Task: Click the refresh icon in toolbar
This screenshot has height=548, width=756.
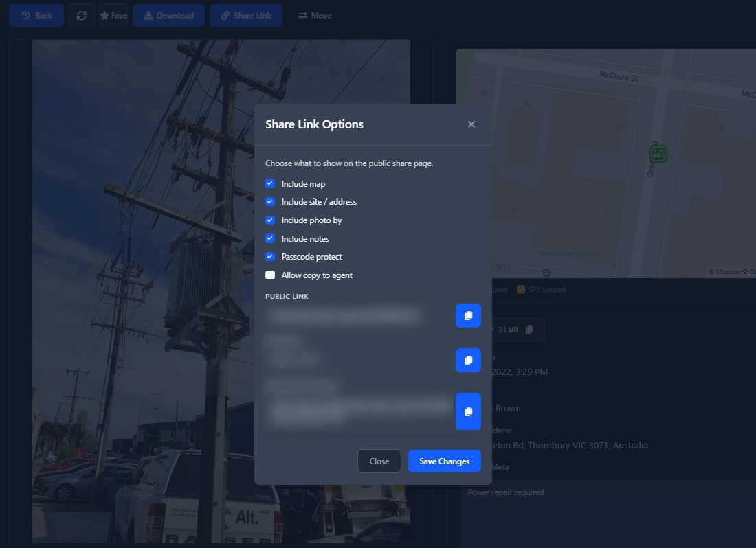Action: pos(82,15)
